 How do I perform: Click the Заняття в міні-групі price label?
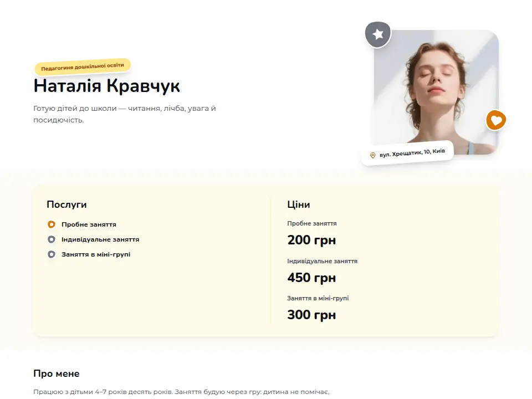[318, 298]
